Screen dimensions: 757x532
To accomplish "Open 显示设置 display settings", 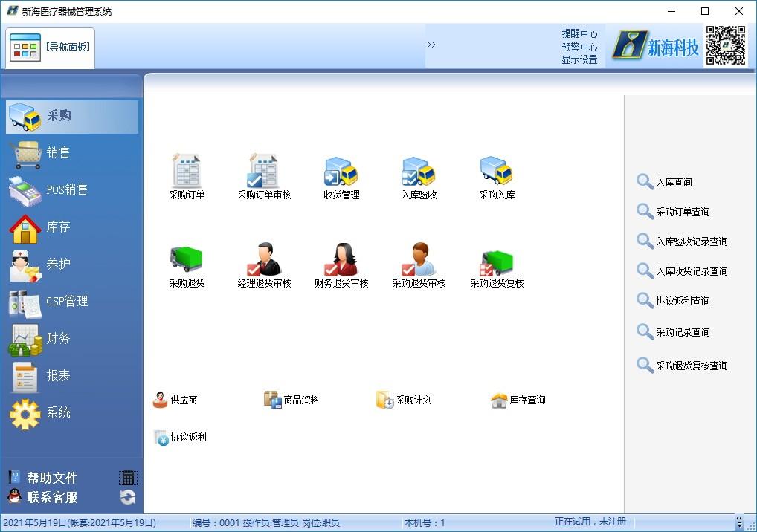I will [x=579, y=59].
